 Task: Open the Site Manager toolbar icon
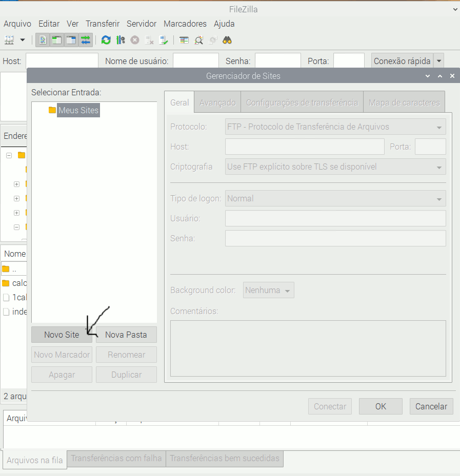pyautogui.click(x=9, y=40)
